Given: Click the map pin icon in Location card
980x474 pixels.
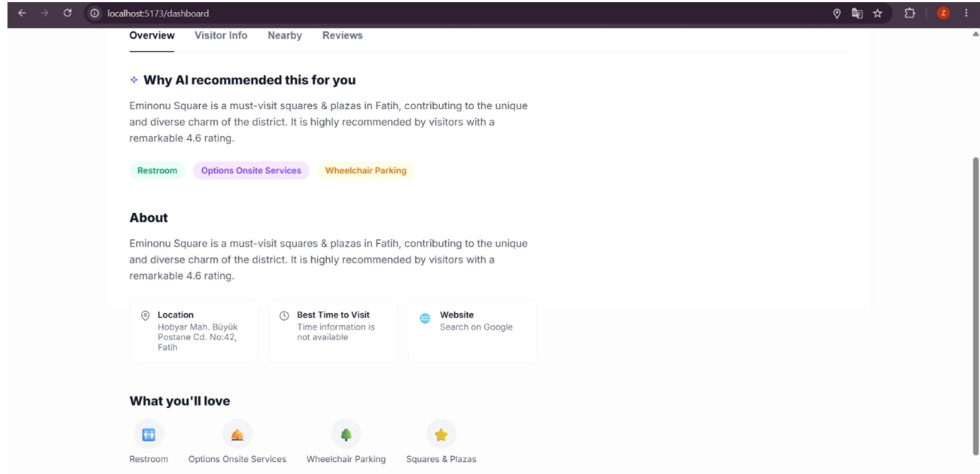Looking at the screenshot, I should (x=145, y=316).
